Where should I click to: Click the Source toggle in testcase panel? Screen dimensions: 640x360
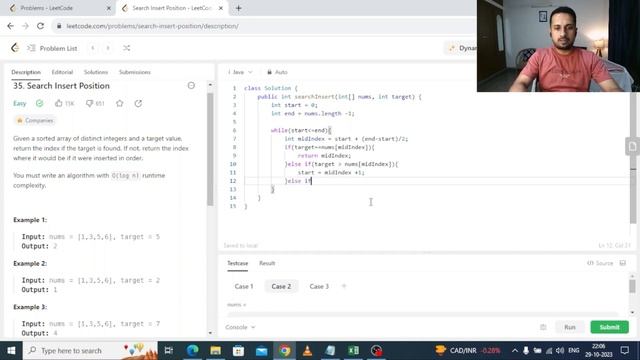pos(600,263)
